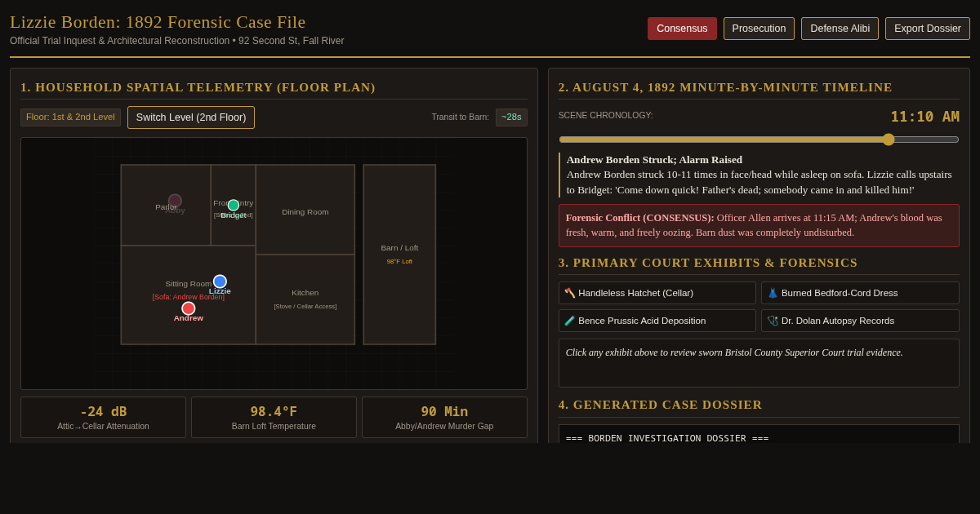Click the ~28s Transit to Barn value

coord(511,117)
